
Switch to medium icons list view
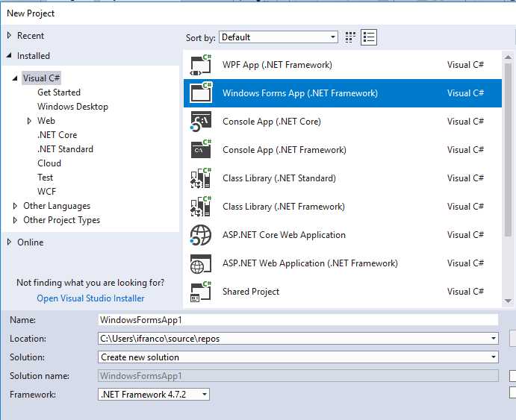[369, 37]
